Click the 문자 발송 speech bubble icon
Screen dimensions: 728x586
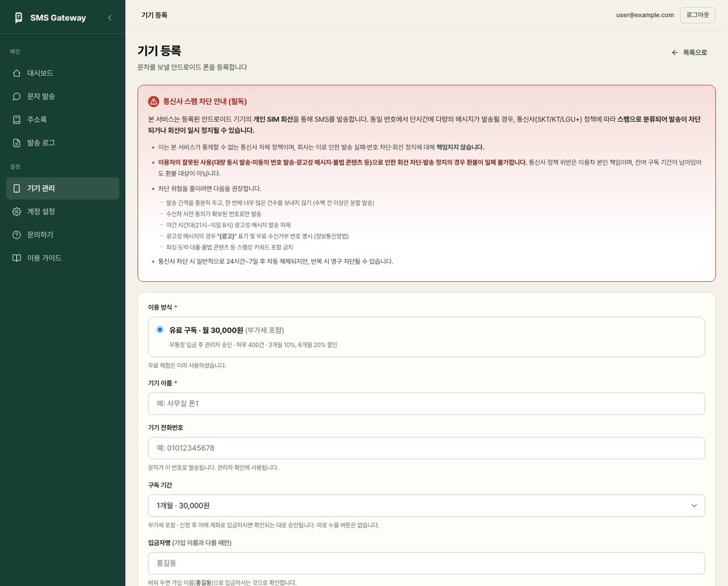16,97
